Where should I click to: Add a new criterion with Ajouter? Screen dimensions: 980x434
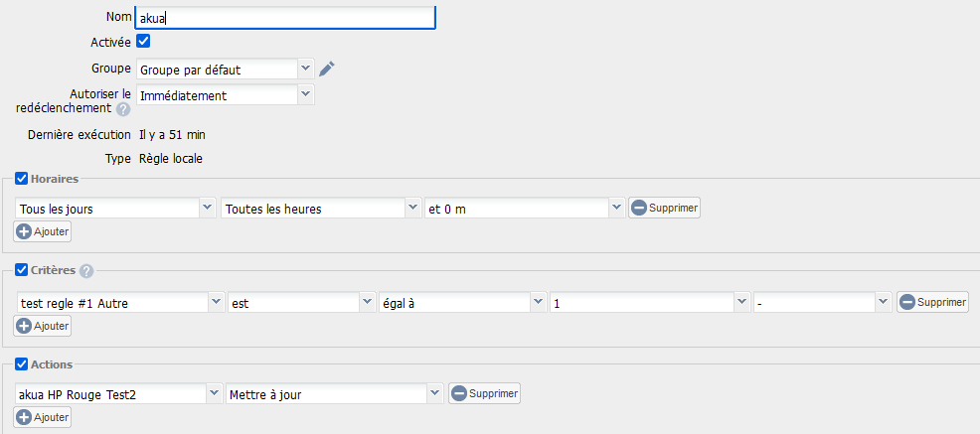point(43,326)
